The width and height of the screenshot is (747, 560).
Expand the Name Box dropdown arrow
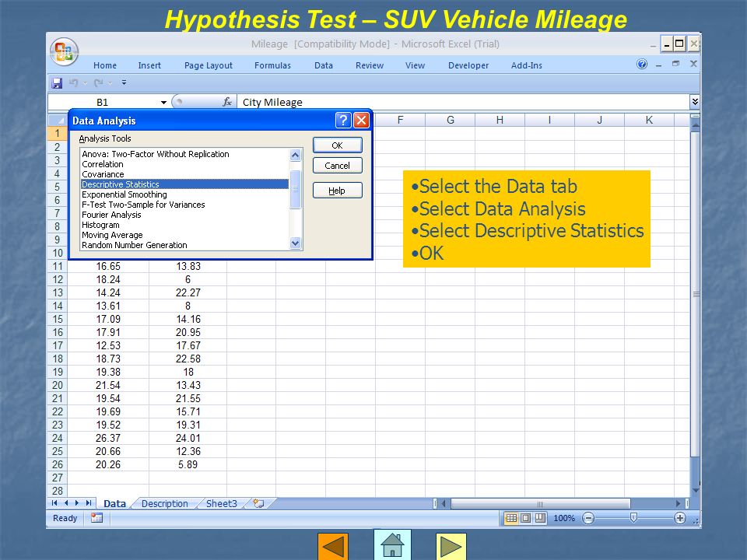(163, 103)
